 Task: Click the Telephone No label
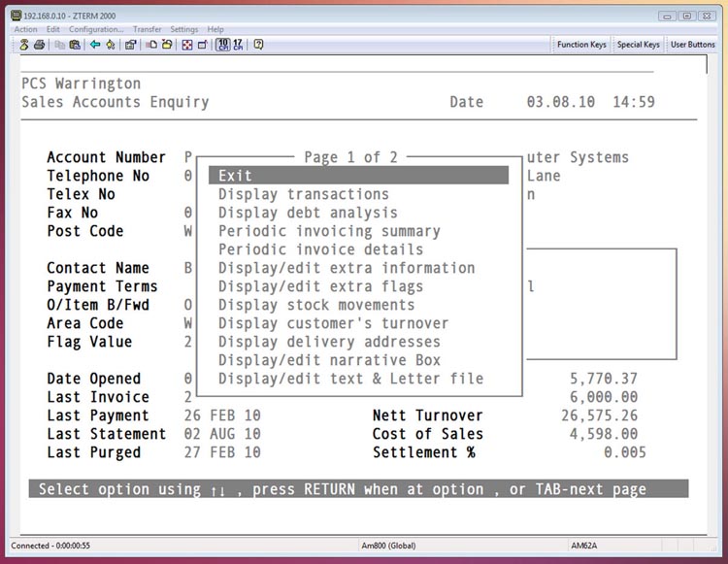tap(98, 176)
